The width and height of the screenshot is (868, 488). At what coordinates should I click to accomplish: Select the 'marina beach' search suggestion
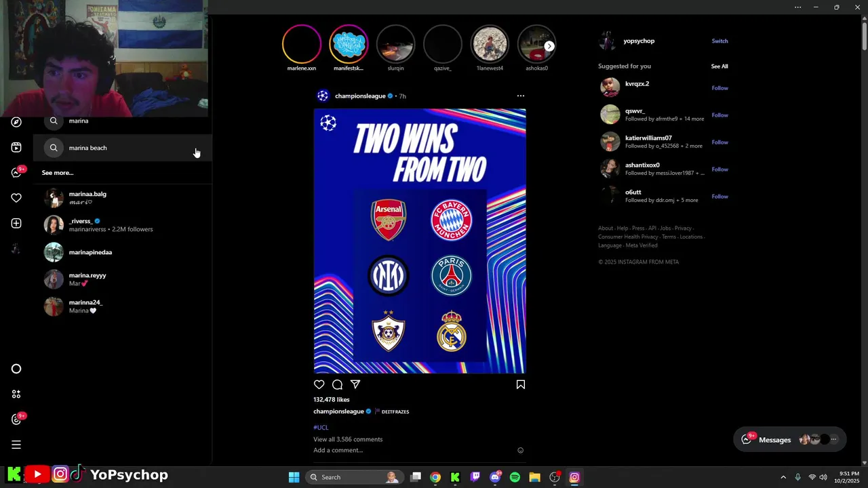click(x=123, y=148)
